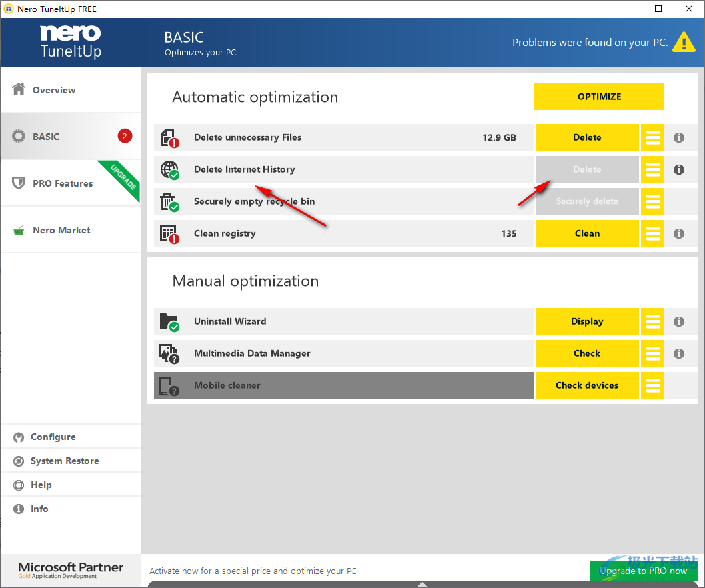Viewport: 705px width, 588px height.
Task: Click the Uninstall Wizard folder icon
Action: pos(169,322)
